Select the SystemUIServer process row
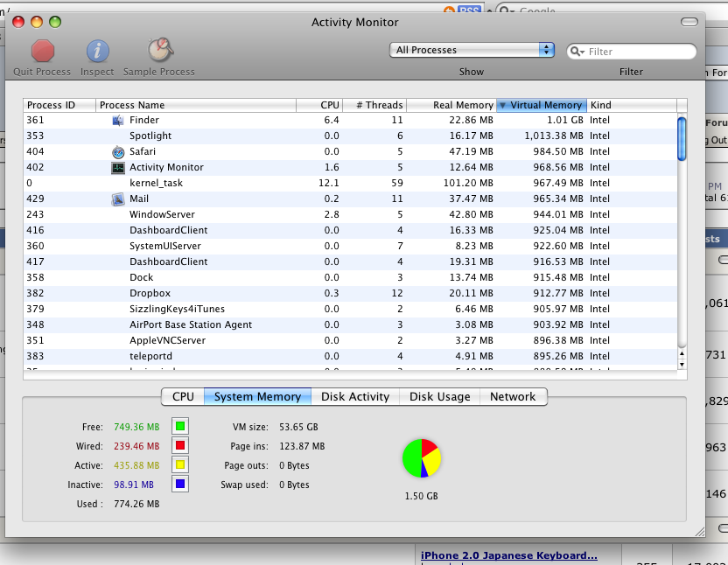728x565 pixels. point(350,247)
